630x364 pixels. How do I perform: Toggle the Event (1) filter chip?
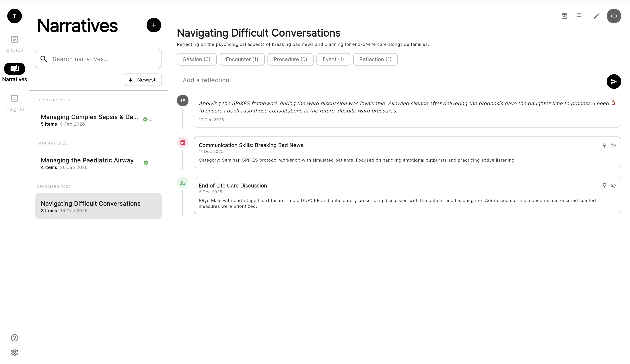pyautogui.click(x=333, y=59)
